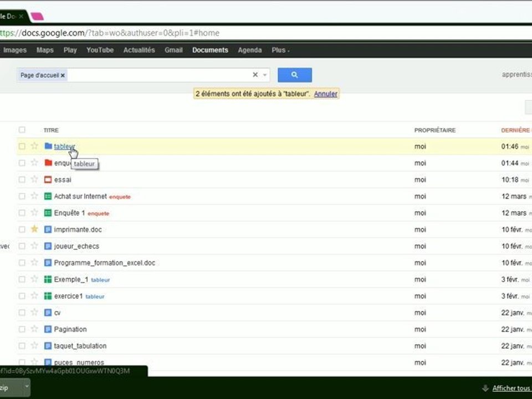Star the Enquête 1 form

34,212
